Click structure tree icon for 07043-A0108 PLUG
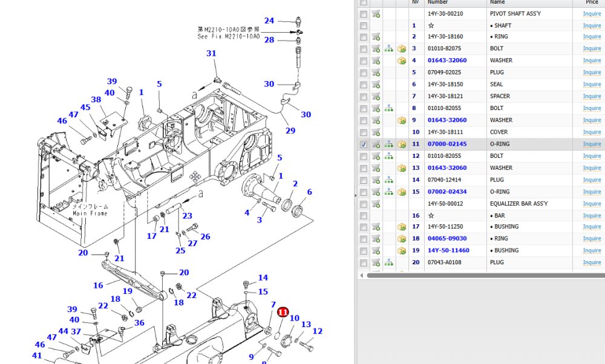This screenshot has height=364, width=605. 389,262
